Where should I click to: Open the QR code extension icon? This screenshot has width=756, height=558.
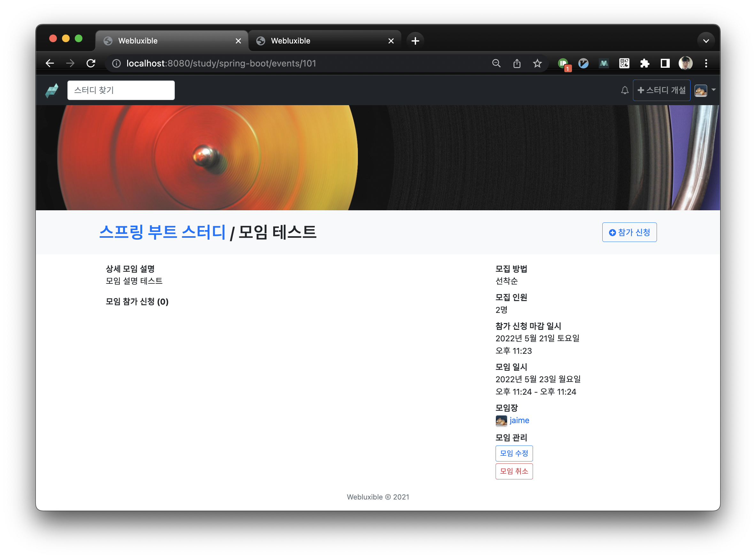click(x=624, y=63)
